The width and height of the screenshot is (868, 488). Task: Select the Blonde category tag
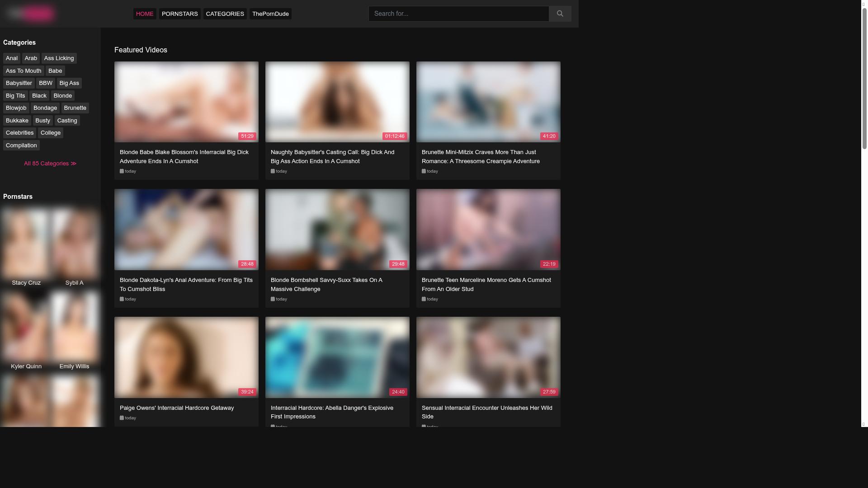(62, 96)
